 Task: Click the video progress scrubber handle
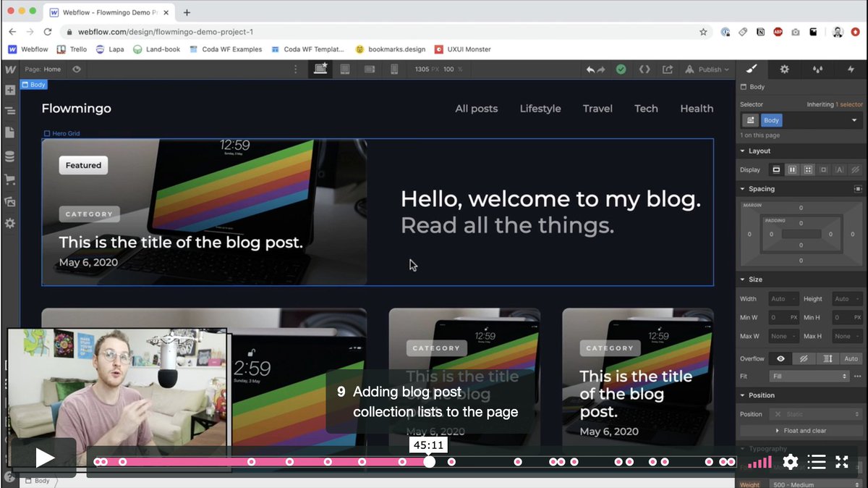click(x=430, y=461)
